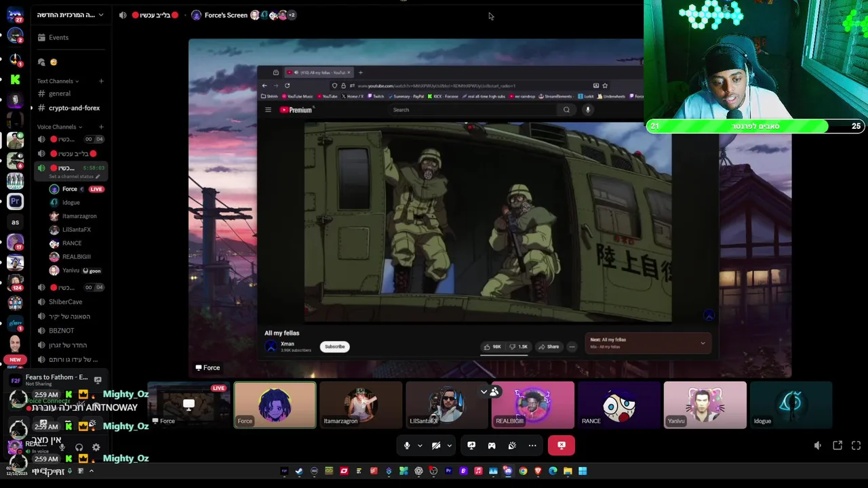This screenshot has width=868, height=488.
Task: Click the YouTube Share button
Action: click(x=549, y=346)
